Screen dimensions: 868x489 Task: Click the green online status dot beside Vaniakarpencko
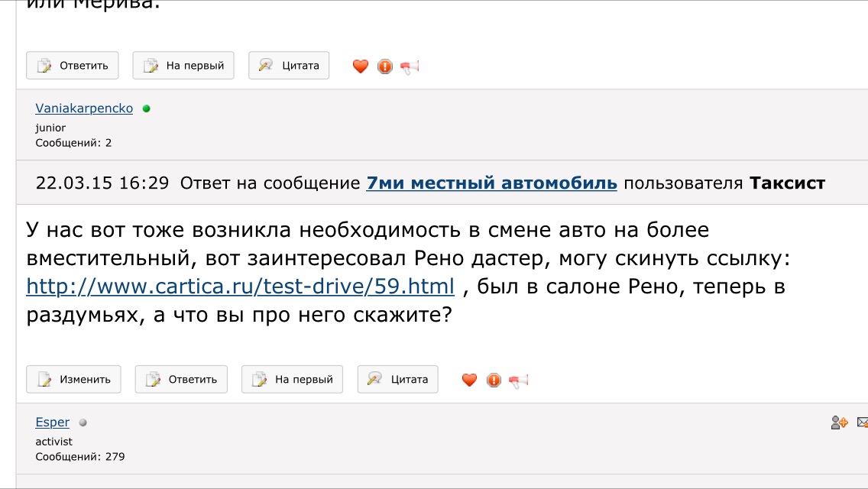(x=147, y=108)
